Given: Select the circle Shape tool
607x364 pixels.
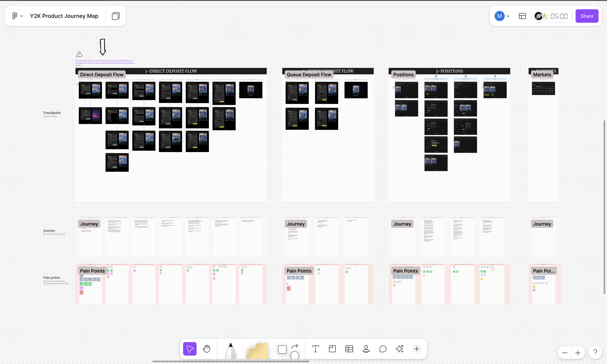Looking at the screenshot, I should point(295,355).
